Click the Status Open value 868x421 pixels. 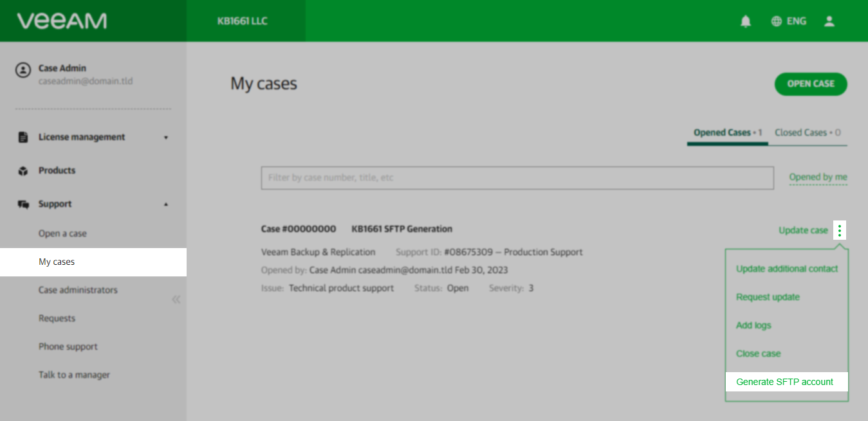(458, 288)
